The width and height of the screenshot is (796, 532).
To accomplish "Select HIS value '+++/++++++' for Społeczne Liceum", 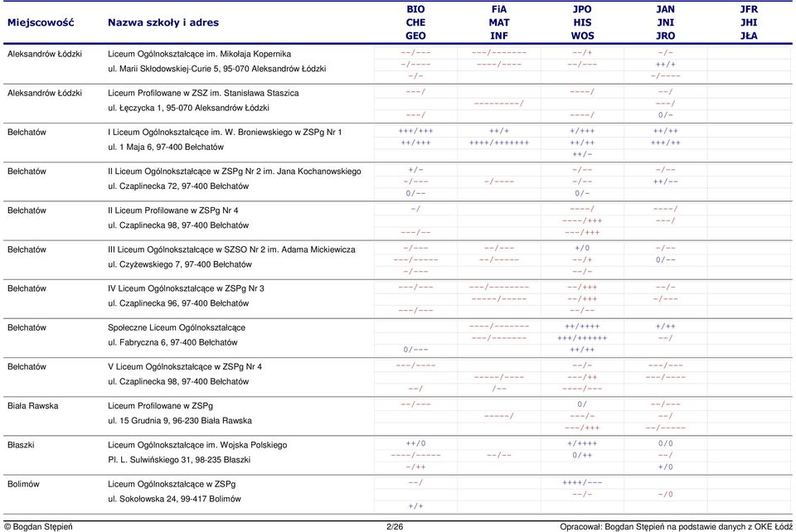I will coord(582,338).
